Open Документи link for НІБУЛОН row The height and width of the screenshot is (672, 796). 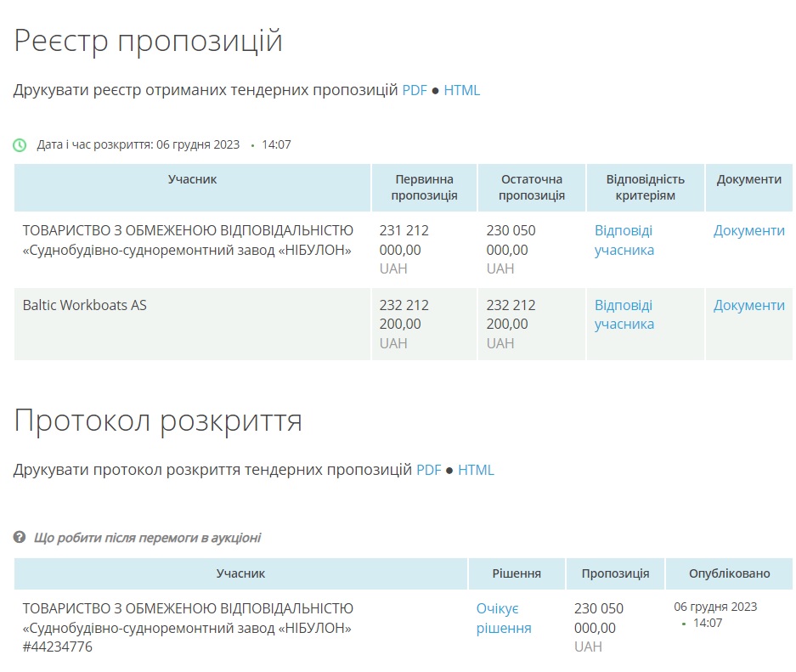(748, 231)
